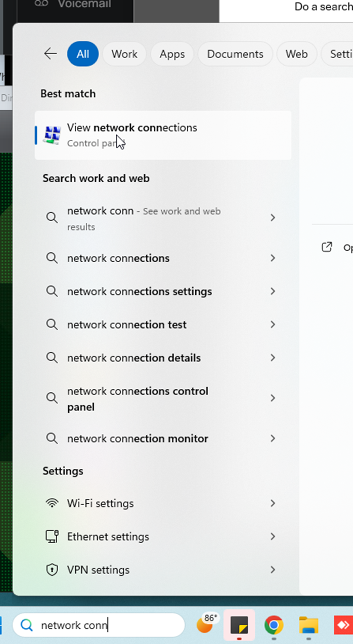Open the red AnyDesk taskbar icon
This screenshot has height=644, width=353.
point(343,626)
